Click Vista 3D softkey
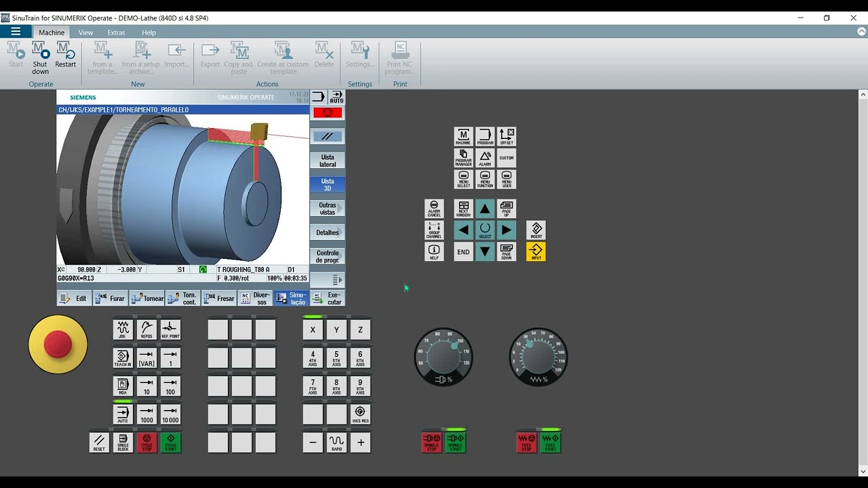The width and height of the screenshot is (868, 488). pyautogui.click(x=328, y=184)
